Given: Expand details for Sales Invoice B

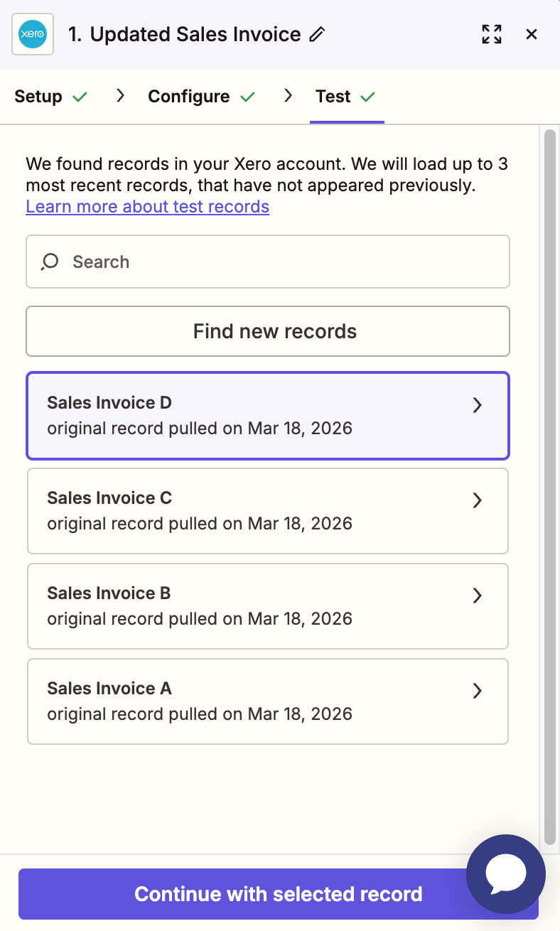Looking at the screenshot, I should 477,596.
